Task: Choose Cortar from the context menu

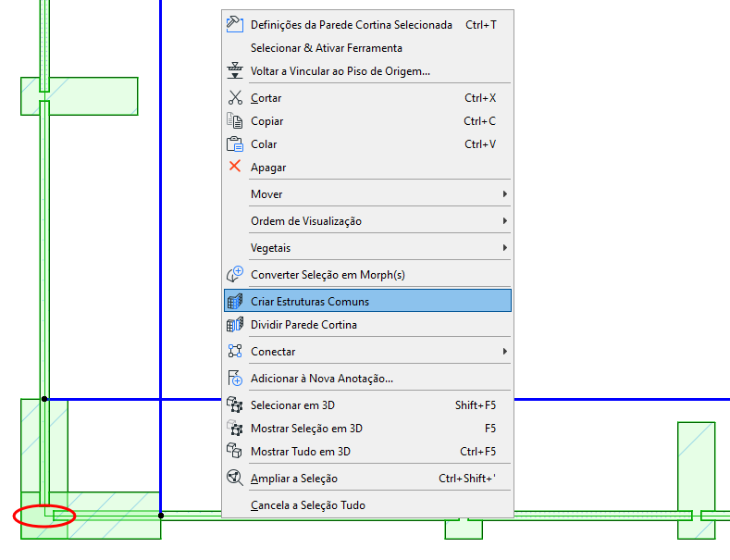Action: [367, 98]
